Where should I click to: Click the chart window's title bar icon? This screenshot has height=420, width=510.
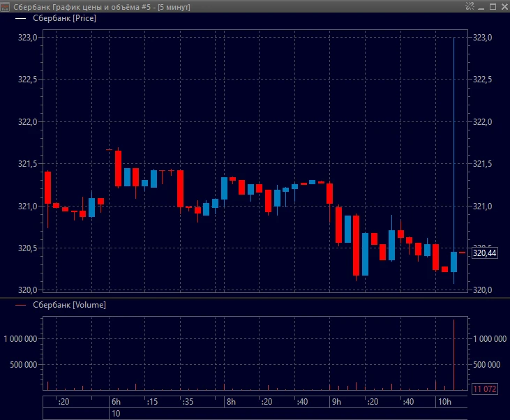(5, 6)
